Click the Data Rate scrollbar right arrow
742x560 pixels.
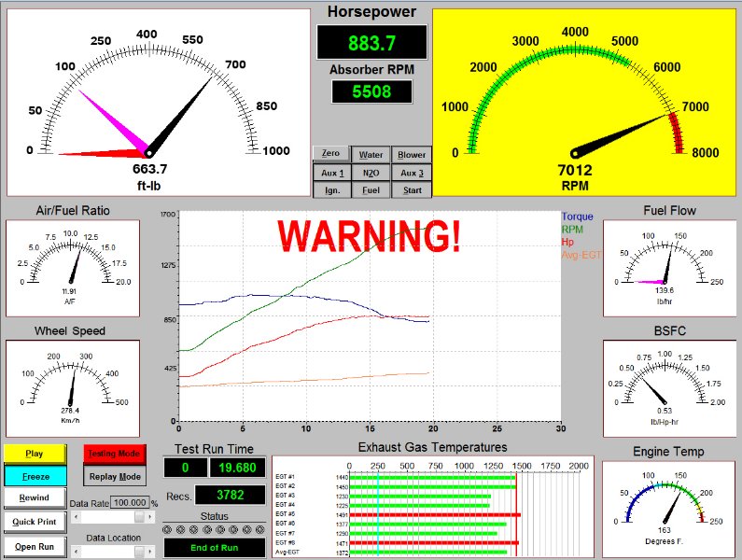coord(150,517)
